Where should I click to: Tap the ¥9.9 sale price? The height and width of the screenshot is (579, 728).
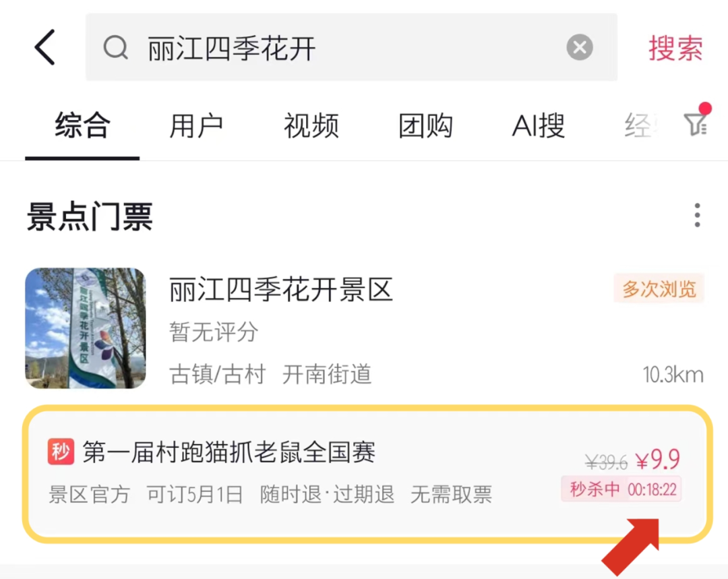658,460
